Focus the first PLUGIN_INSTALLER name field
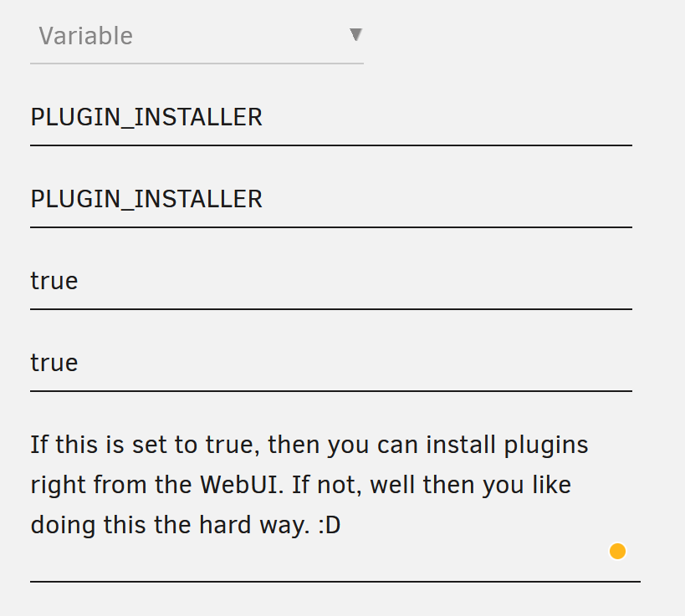The width and height of the screenshot is (685, 616). point(331,118)
